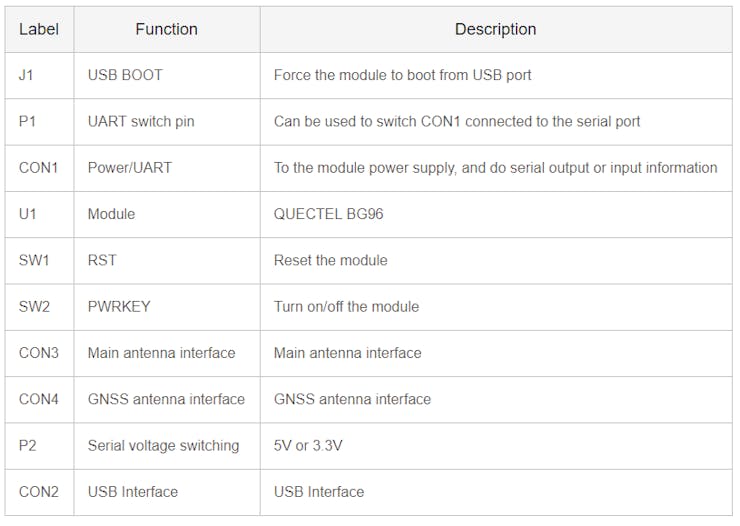The width and height of the screenshot is (740, 526).
Task: Select the CON2 label cell
Action: [40, 492]
